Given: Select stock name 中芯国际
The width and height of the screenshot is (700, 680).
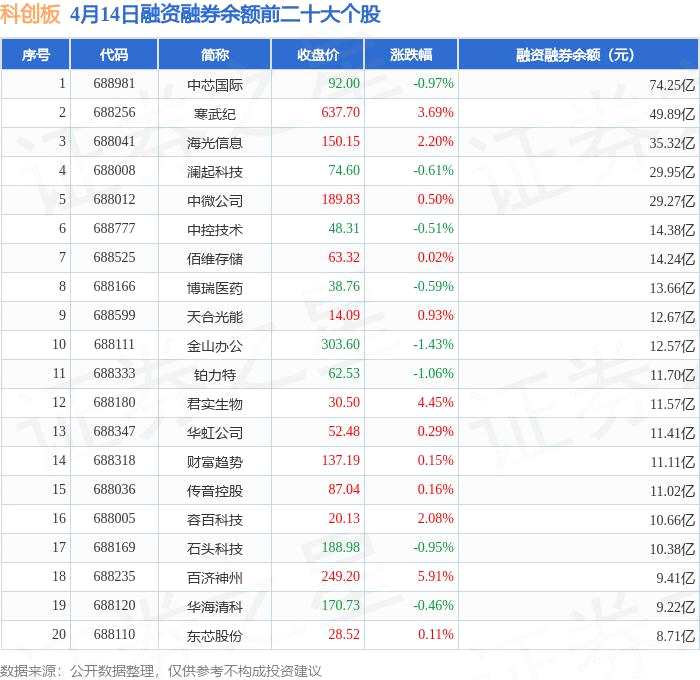Looking at the screenshot, I should (215, 85).
